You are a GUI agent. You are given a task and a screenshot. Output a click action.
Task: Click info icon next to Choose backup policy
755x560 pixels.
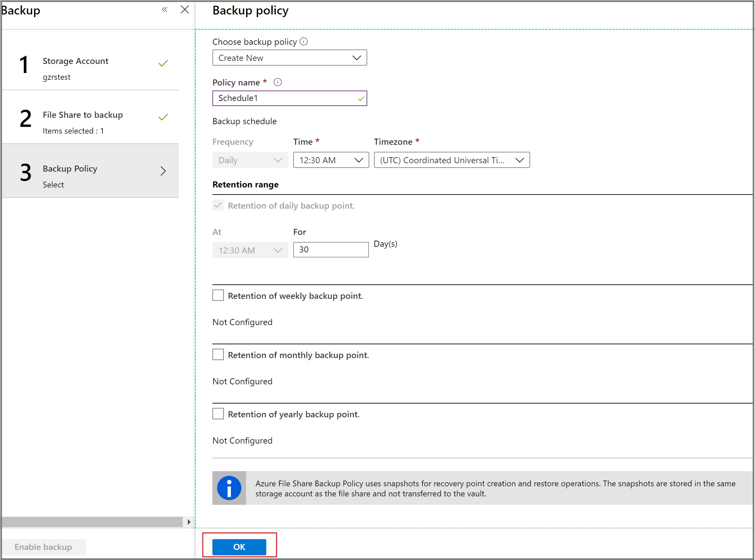(304, 41)
